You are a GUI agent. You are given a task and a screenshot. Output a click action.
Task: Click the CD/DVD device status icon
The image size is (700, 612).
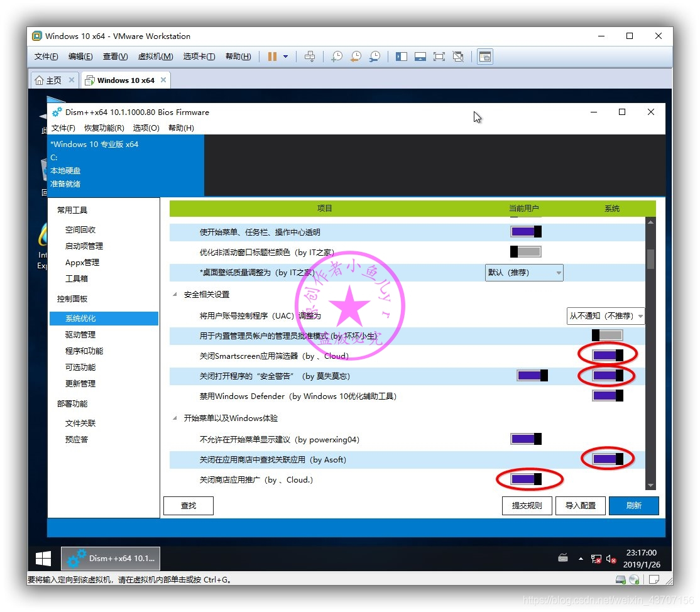tap(635, 580)
